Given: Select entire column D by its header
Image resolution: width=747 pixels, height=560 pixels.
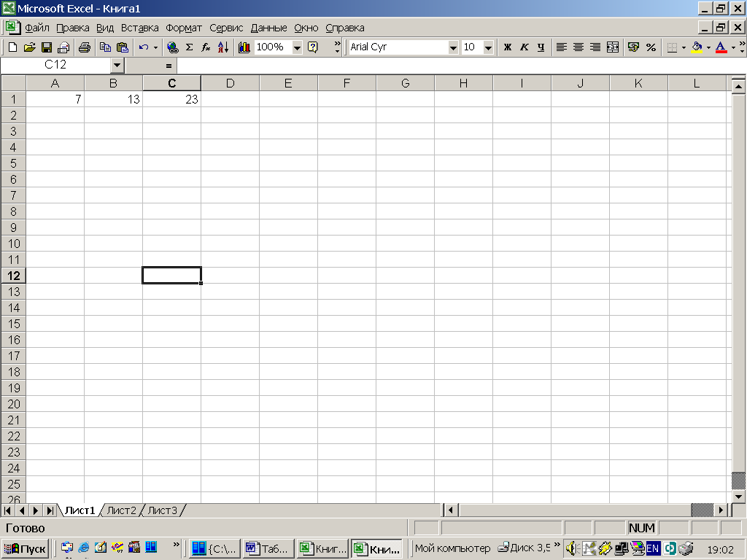Looking at the screenshot, I should pyautogui.click(x=231, y=83).
